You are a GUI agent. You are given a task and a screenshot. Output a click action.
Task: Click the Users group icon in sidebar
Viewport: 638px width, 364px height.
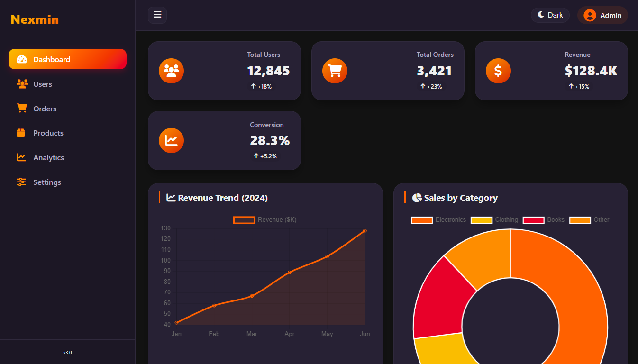(22, 84)
